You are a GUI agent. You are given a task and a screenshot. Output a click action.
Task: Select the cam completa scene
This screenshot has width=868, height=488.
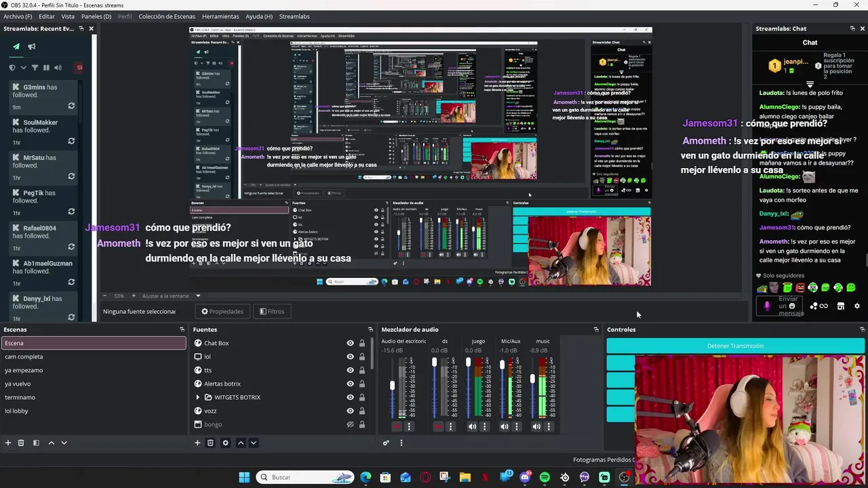tap(93, 357)
